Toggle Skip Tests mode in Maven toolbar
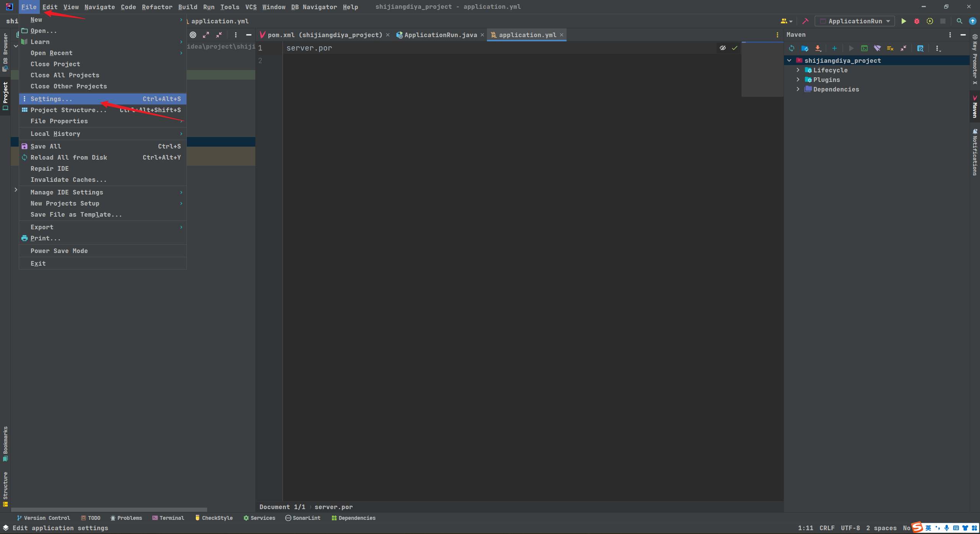Viewport: 980px width, 534px height. pos(890,48)
